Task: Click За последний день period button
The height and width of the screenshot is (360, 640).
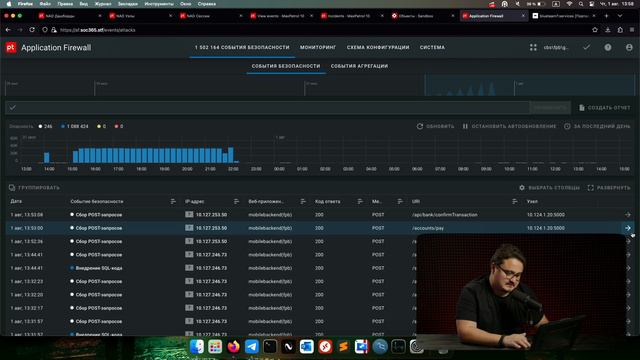Action: point(597,126)
